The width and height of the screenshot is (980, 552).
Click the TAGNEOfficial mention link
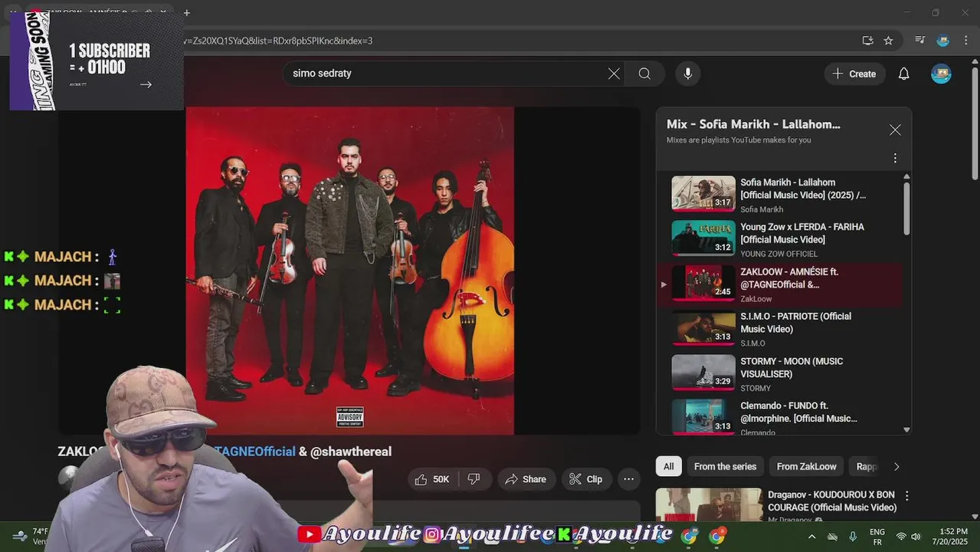pyautogui.click(x=254, y=452)
